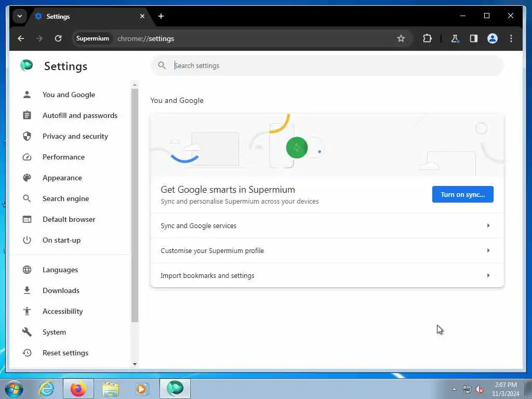
Task: Open You and Google section
Action: (x=69, y=95)
